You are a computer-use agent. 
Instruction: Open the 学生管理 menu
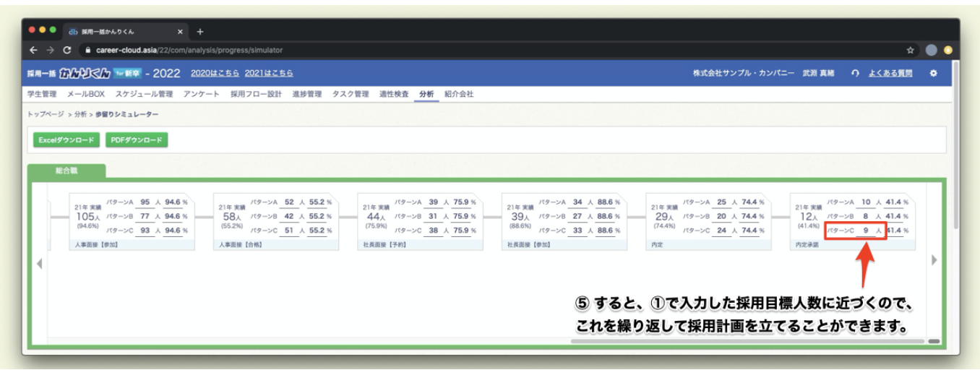tap(42, 94)
